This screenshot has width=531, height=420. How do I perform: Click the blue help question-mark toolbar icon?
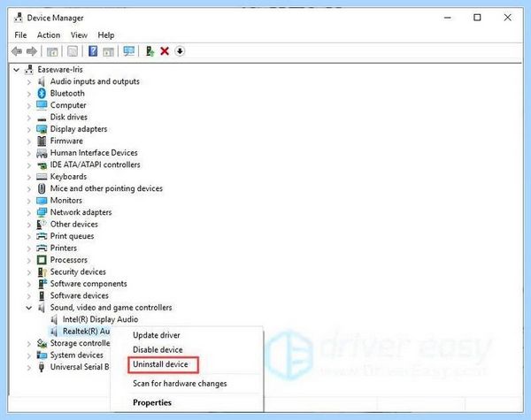(x=93, y=51)
